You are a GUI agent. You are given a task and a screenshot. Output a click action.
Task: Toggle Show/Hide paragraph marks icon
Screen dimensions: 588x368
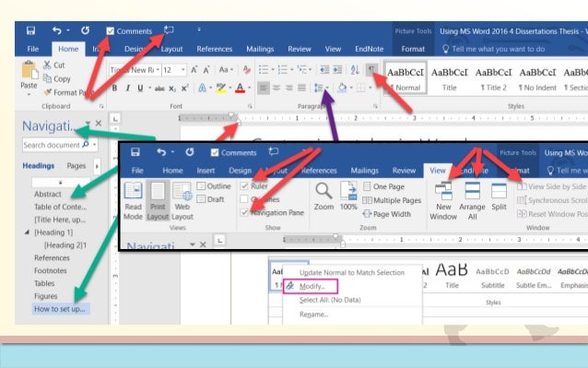click(370, 69)
